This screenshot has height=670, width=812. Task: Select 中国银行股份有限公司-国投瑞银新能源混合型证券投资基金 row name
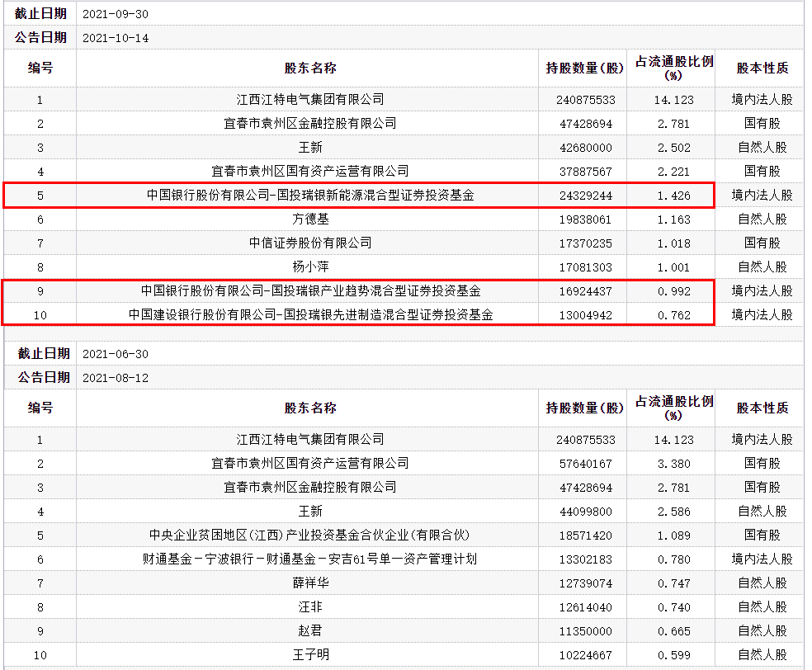(x=310, y=196)
